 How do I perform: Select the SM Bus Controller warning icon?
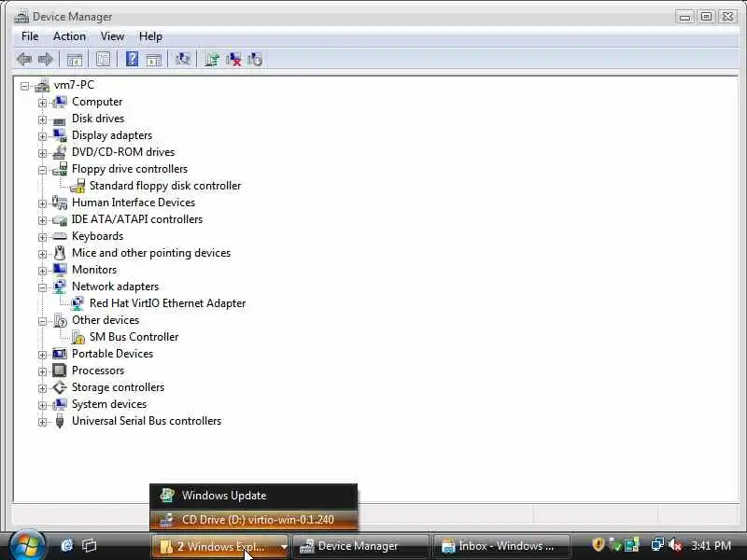click(x=78, y=337)
